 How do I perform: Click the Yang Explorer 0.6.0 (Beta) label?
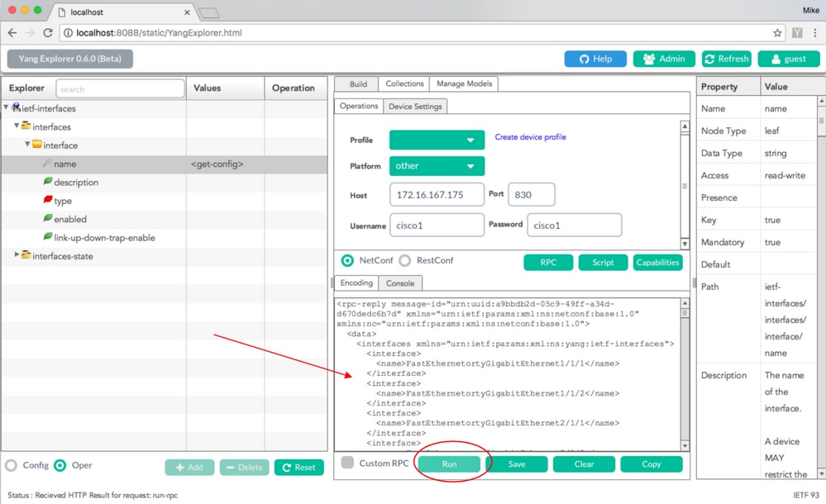click(x=69, y=59)
